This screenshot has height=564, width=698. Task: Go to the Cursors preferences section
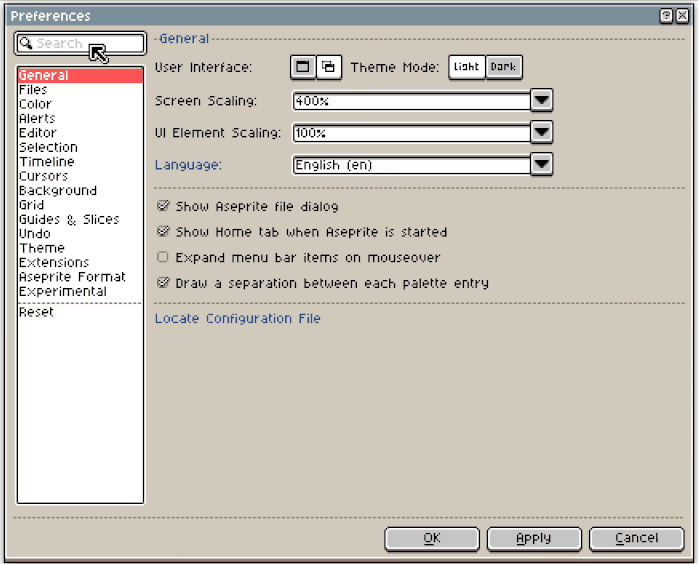pyautogui.click(x=43, y=176)
